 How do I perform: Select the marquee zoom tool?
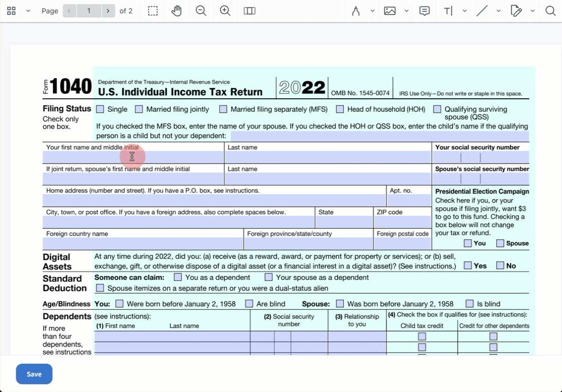coord(153,11)
